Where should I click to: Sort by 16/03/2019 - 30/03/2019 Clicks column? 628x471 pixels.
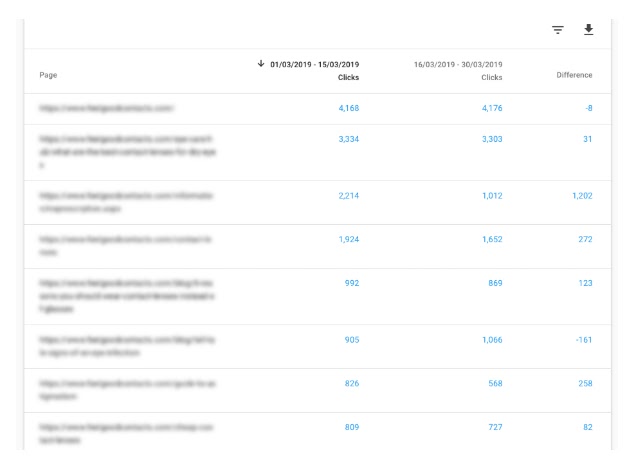click(x=459, y=70)
